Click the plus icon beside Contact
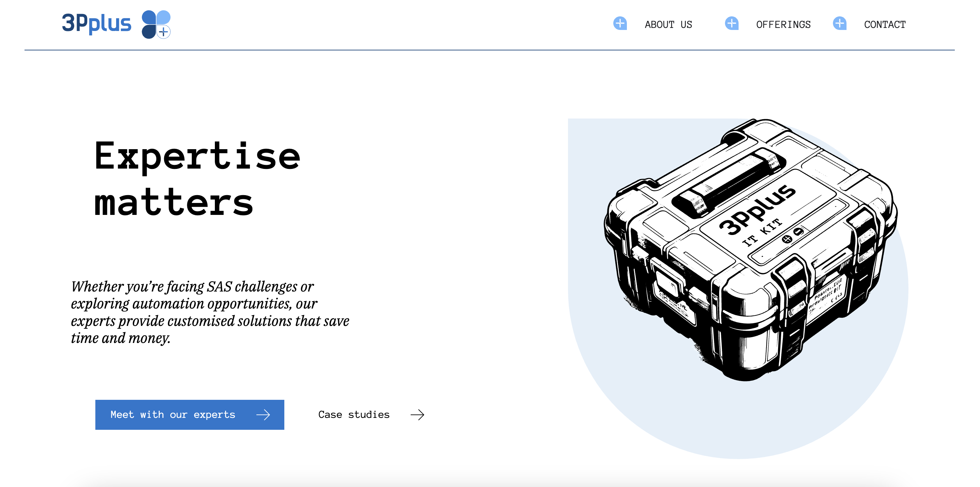This screenshot has width=980, height=487. [x=839, y=23]
